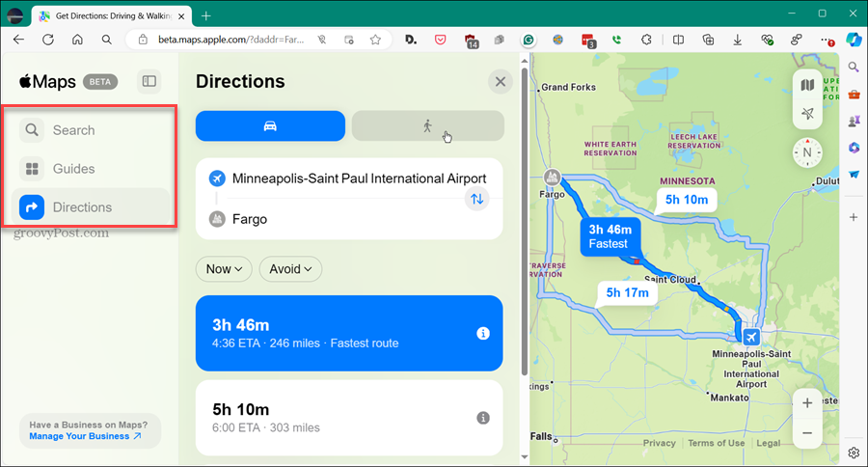
Task: Open Terms of Use link
Action: coord(717,443)
